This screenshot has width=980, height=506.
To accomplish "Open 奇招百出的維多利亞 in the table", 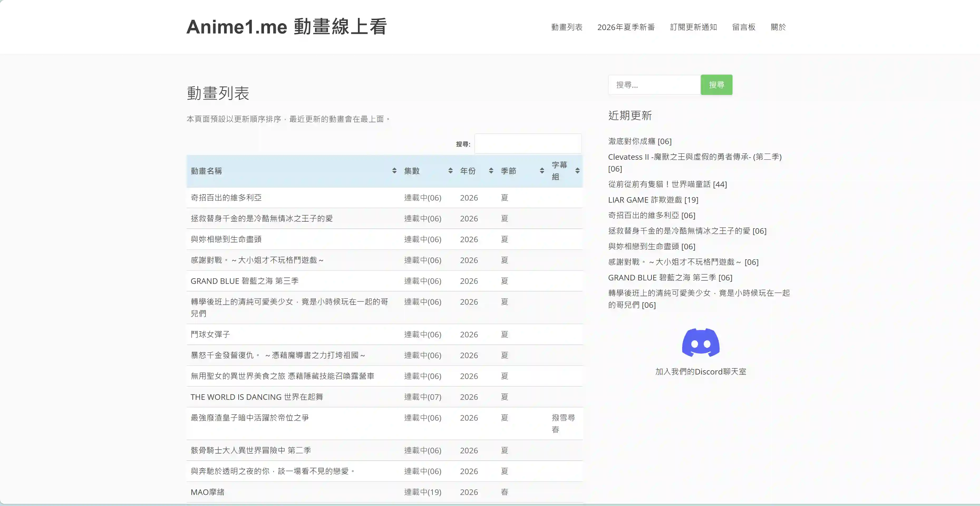I will pyautogui.click(x=226, y=197).
